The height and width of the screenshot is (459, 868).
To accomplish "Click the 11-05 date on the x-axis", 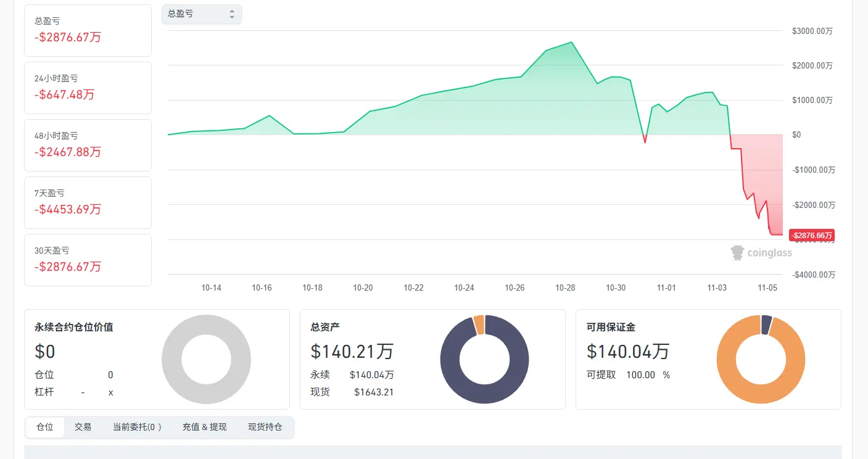I will (767, 287).
